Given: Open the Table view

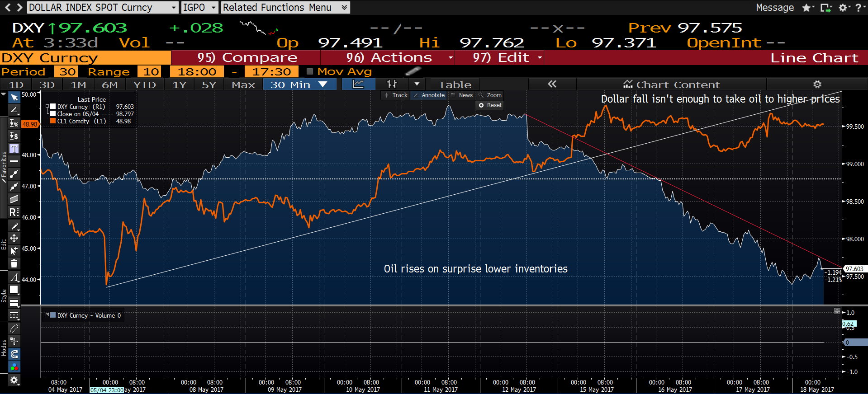Looking at the screenshot, I should point(455,84).
